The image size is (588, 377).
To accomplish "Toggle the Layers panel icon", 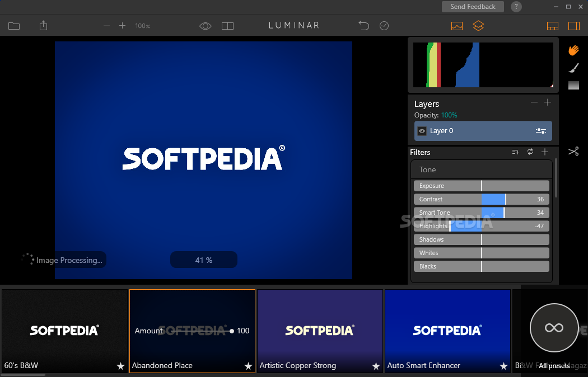I will (478, 26).
